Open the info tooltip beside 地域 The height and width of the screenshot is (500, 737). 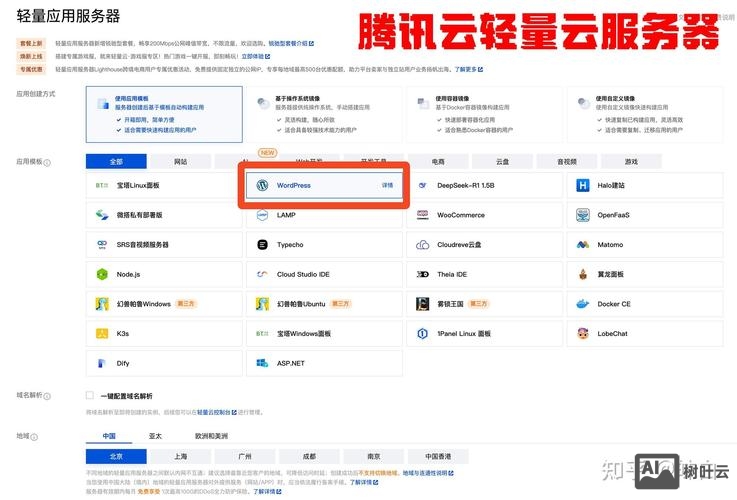34,437
